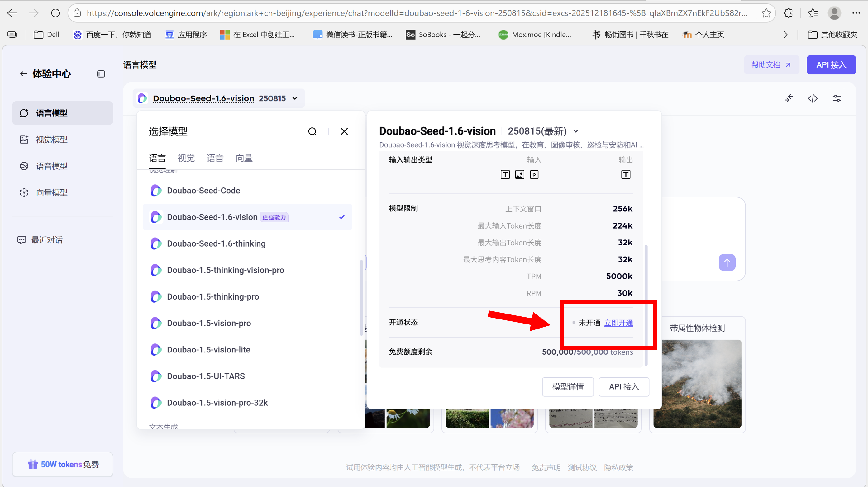Switch to the 视觉 tab

[x=186, y=158]
